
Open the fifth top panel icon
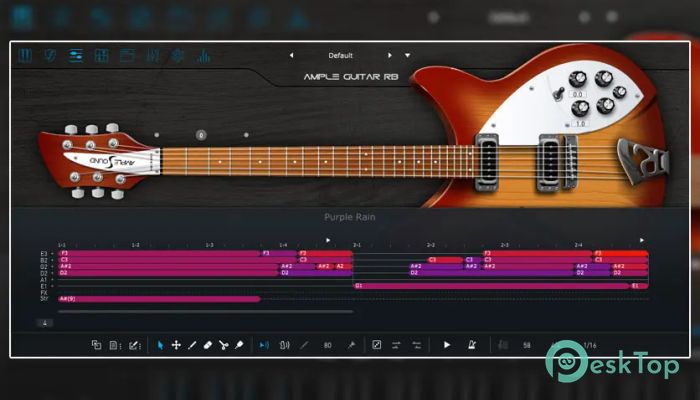(127, 55)
